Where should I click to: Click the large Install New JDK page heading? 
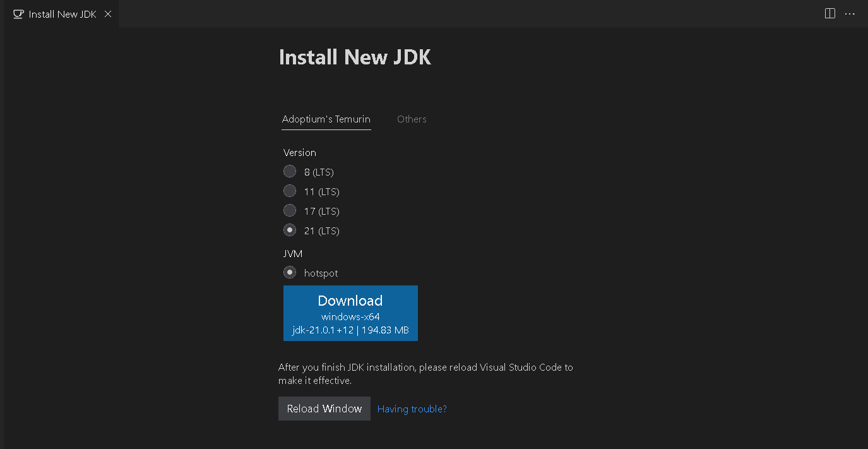pos(355,57)
